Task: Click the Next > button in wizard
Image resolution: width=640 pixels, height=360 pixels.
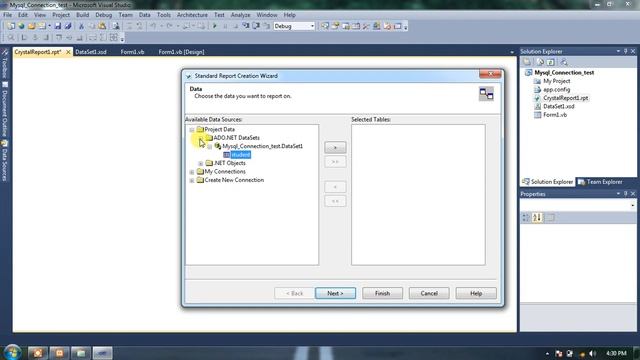Action: [335, 293]
